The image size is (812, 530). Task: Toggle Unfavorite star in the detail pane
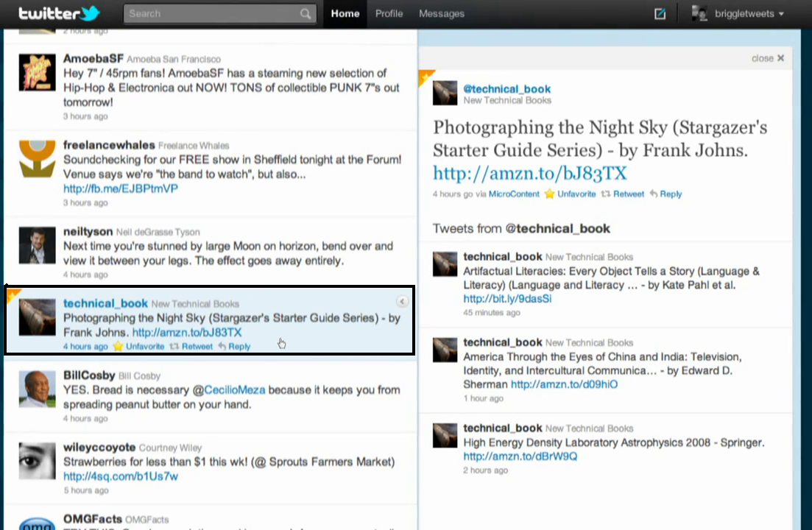(570, 194)
